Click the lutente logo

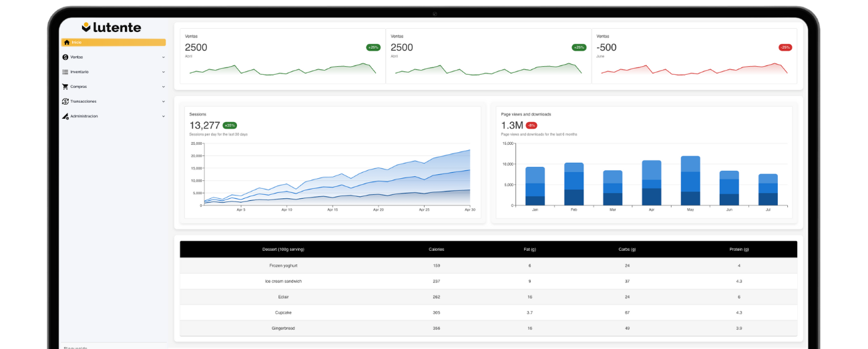pos(112,27)
